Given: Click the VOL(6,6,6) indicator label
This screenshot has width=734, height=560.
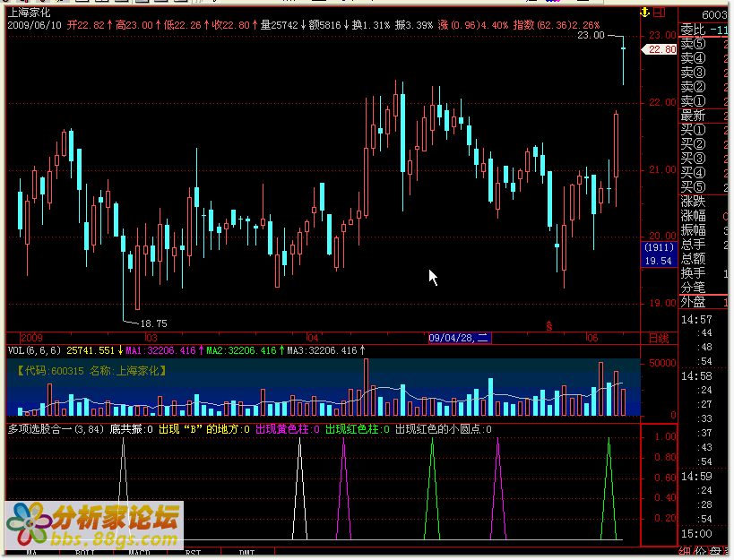Looking at the screenshot, I should coord(34,350).
